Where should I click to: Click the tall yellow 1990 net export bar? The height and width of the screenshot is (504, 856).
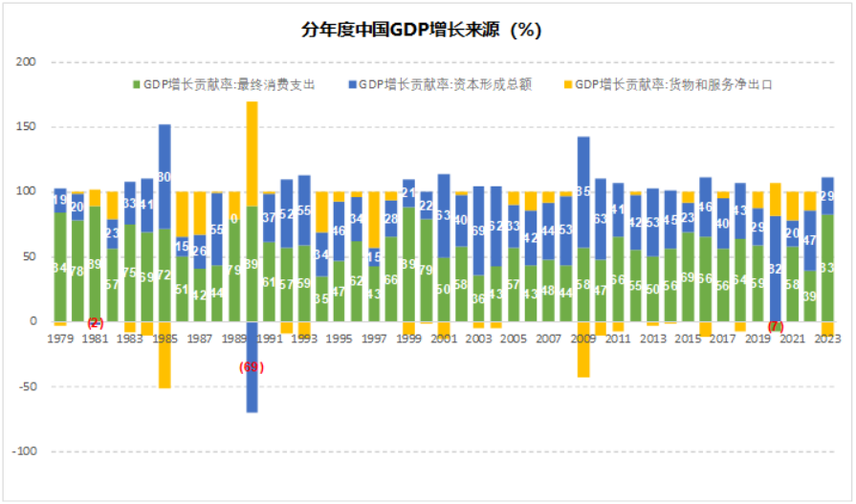click(x=252, y=154)
